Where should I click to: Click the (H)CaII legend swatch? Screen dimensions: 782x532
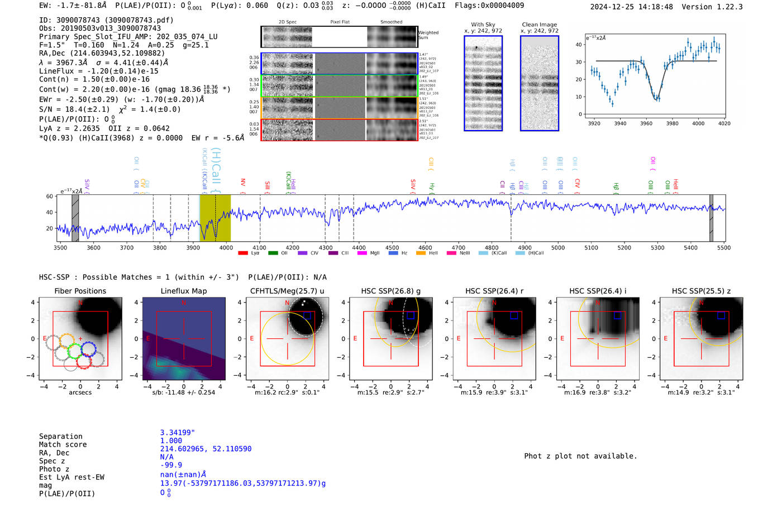[x=520, y=253]
